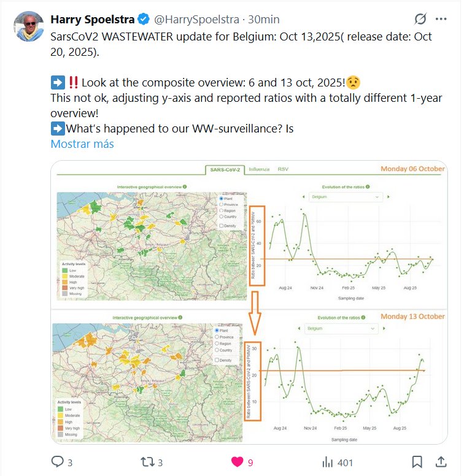Select Country radio in 13 October panel
This screenshot has height=476, width=464.
click(x=217, y=350)
